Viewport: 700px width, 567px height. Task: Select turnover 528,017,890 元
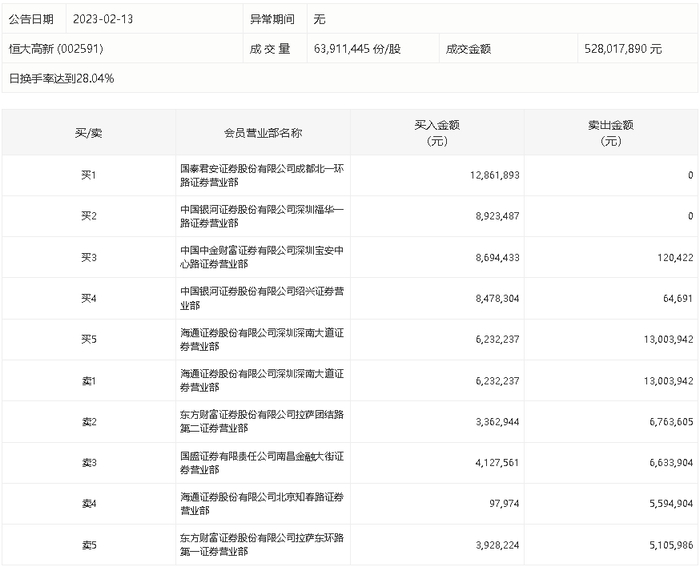pos(623,49)
